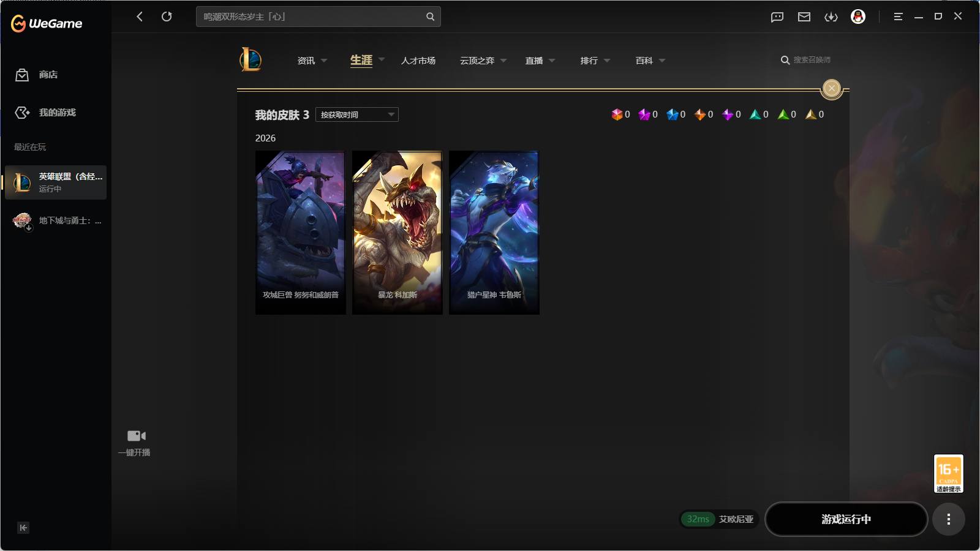Open the League of Legends logo home
Image resolution: width=980 pixels, height=551 pixels.
[251, 59]
